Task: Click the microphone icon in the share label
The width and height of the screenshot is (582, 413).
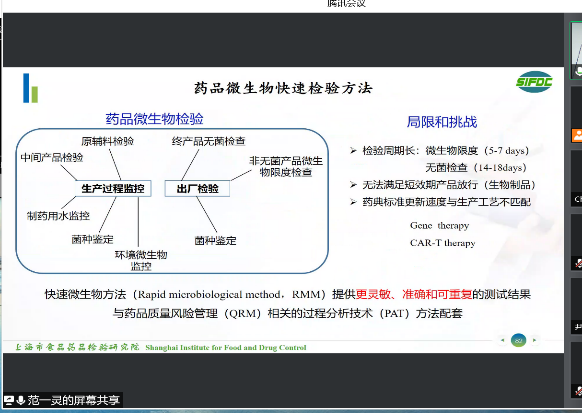Action: tap(21, 400)
